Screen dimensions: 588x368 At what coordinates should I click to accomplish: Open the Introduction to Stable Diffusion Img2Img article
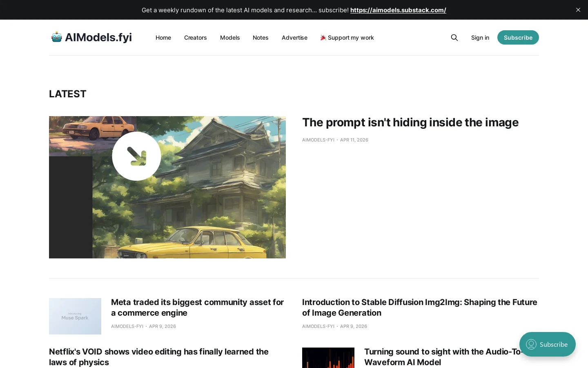point(420,307)
